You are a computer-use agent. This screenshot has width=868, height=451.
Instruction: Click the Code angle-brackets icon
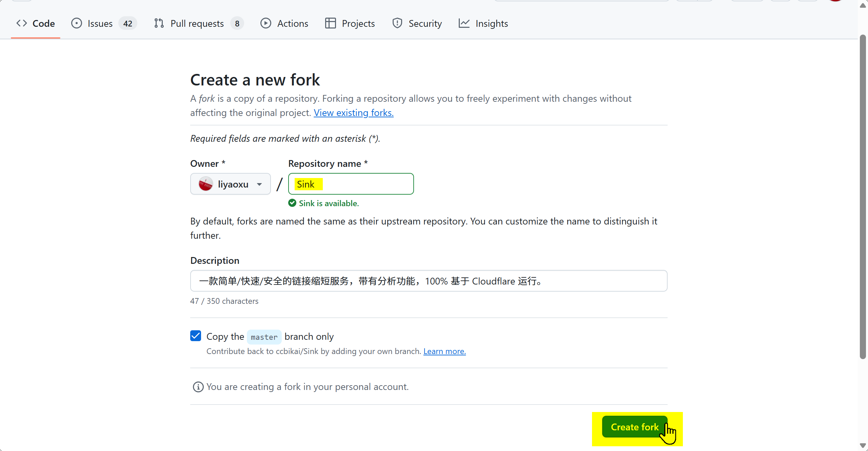point(22,23)
